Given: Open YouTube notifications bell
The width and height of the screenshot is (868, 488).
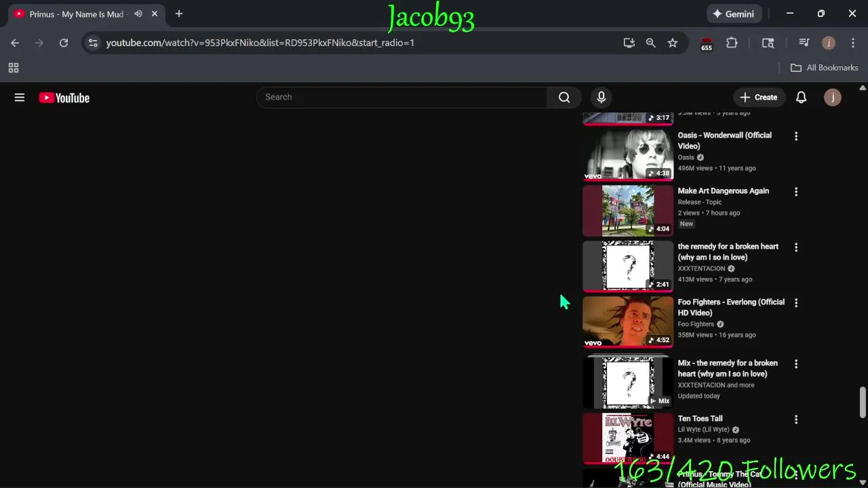Looking at the screenshot, I should coord(801,97).
